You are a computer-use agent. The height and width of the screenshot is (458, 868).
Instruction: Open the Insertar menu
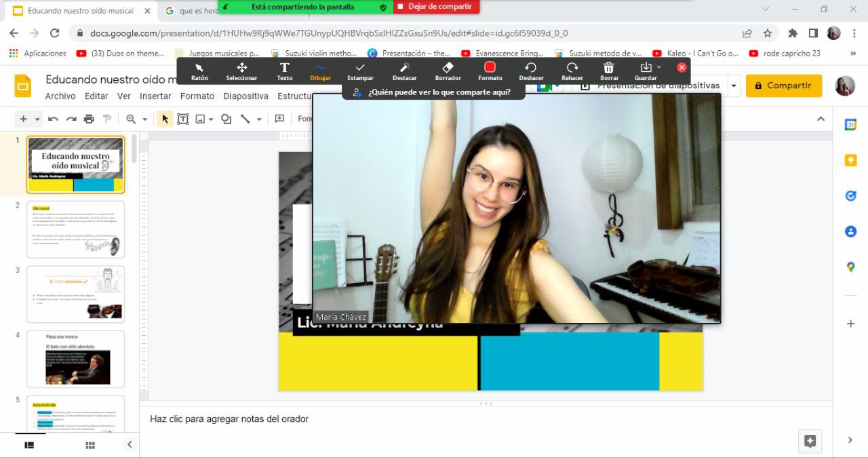click(x=155, y=96)
